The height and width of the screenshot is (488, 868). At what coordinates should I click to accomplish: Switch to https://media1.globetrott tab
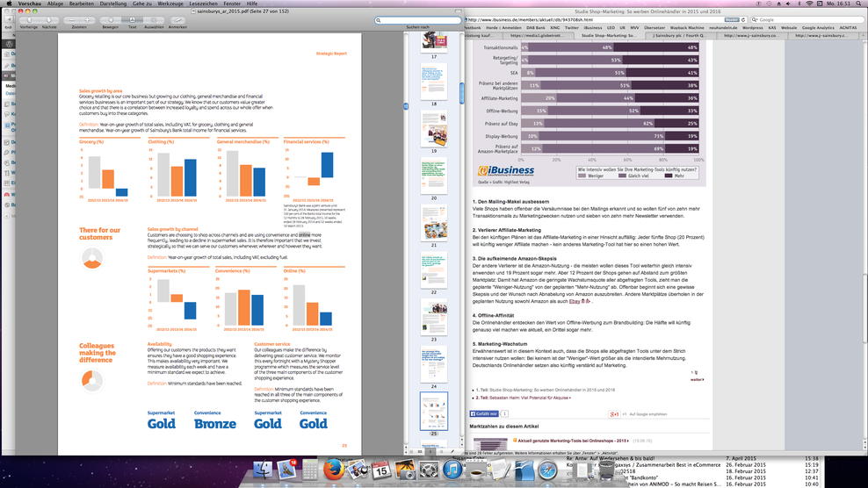pyautogui.click(x=537, y=35)
